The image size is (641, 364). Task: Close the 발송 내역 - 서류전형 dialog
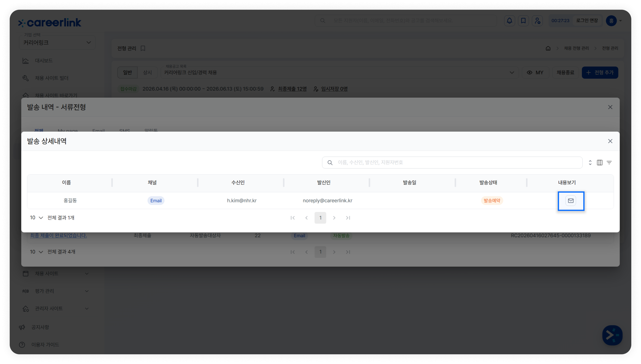coord(610,107)
